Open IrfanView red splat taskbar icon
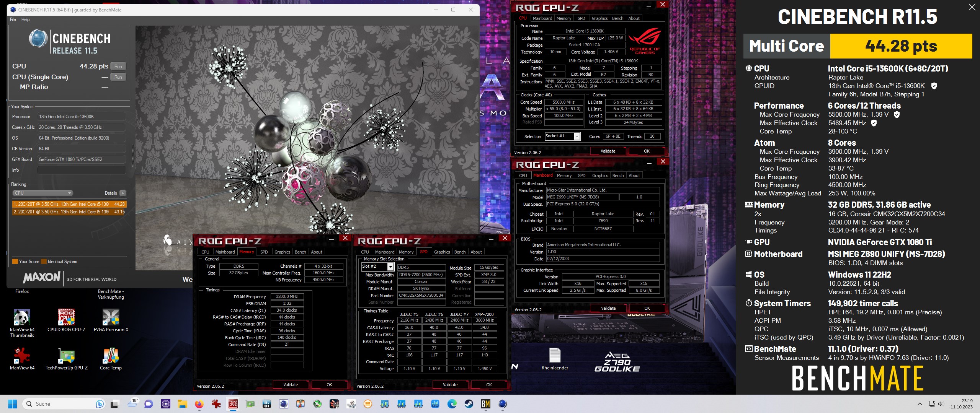 click(x=216, y=404)
